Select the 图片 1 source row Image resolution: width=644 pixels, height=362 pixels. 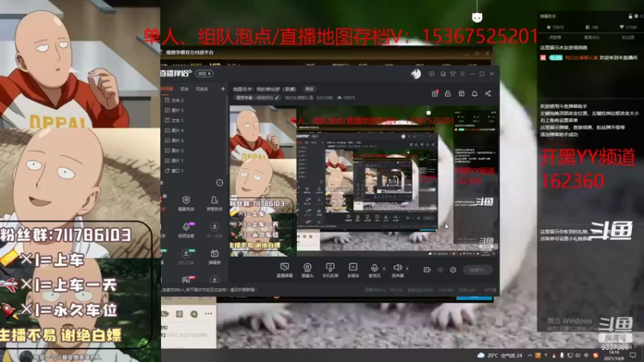tap(193, 160)
